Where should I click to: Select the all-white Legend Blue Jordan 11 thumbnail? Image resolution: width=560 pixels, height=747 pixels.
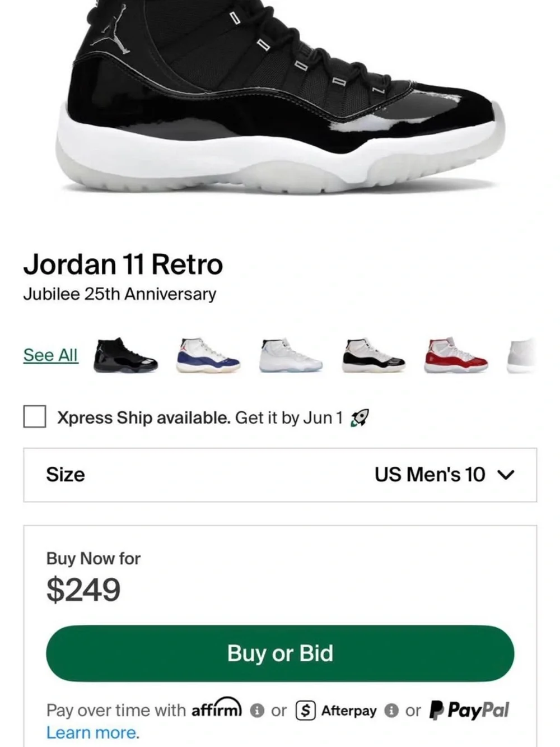291,355
